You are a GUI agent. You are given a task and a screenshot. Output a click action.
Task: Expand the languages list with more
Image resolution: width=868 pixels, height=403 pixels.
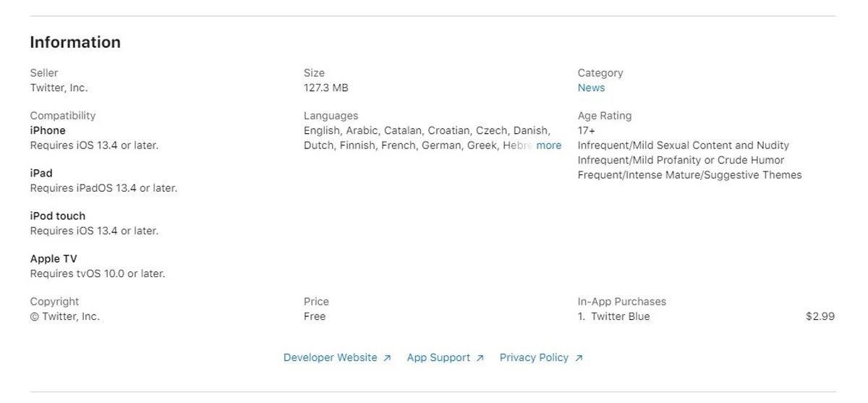548,145
